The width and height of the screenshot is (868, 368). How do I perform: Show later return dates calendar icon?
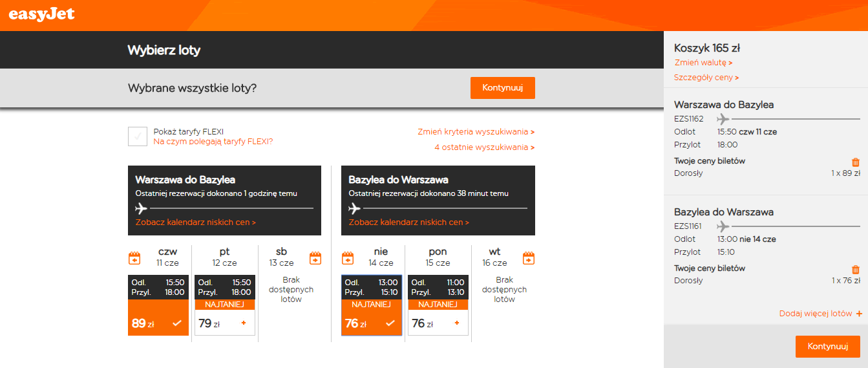click(529, 258)
